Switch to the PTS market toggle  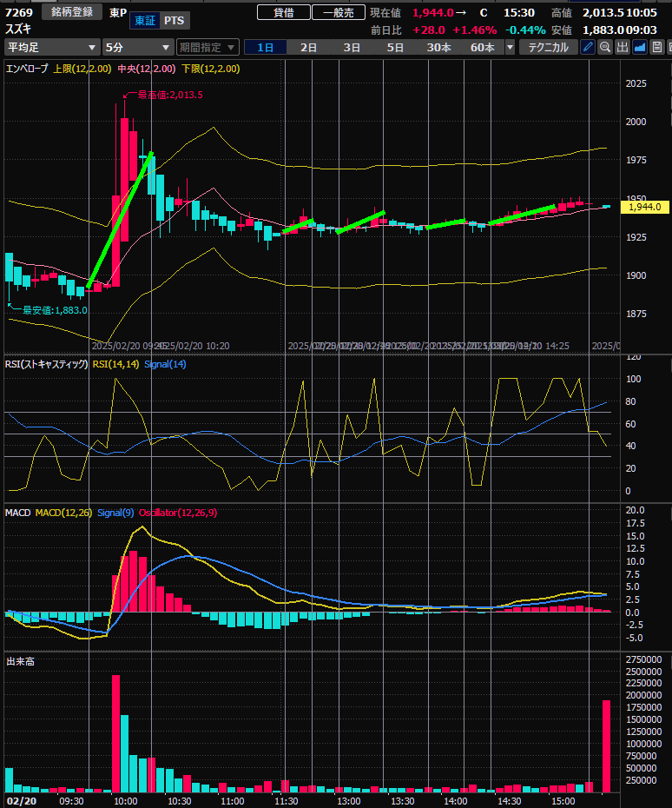(x=174, y=20)
